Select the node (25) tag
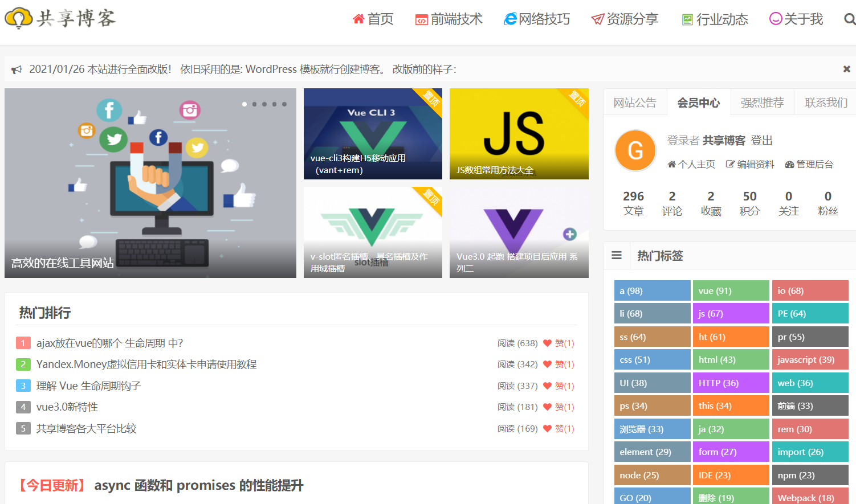 653,475
